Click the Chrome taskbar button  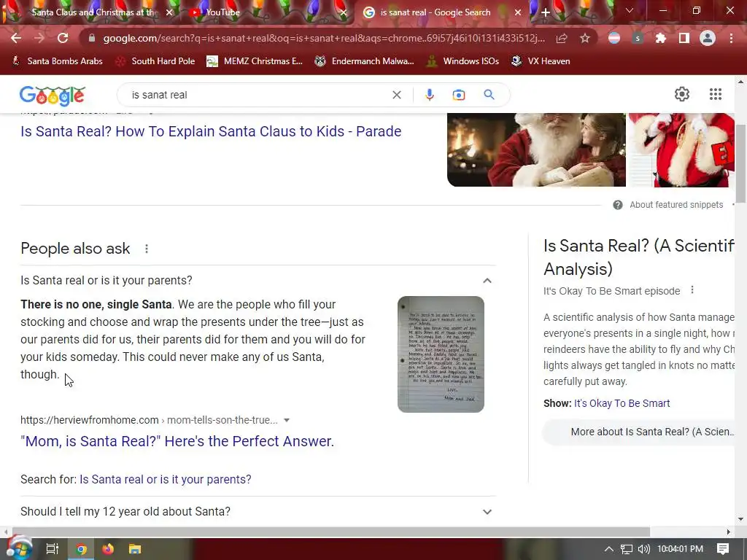pos(82,549)
